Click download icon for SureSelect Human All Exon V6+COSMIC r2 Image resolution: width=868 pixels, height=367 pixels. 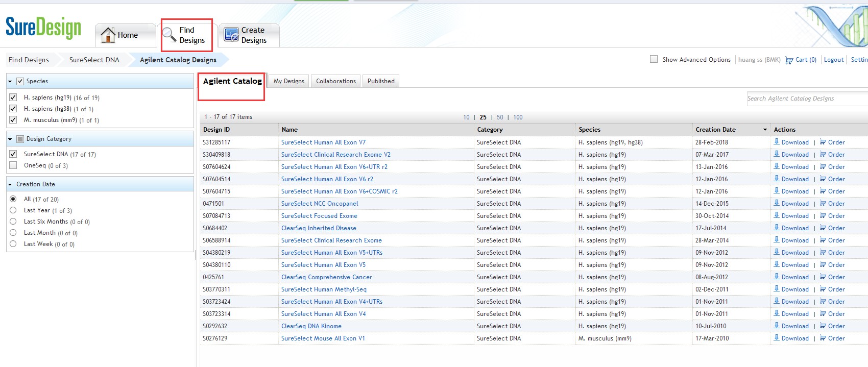click(x=777, y=191)
